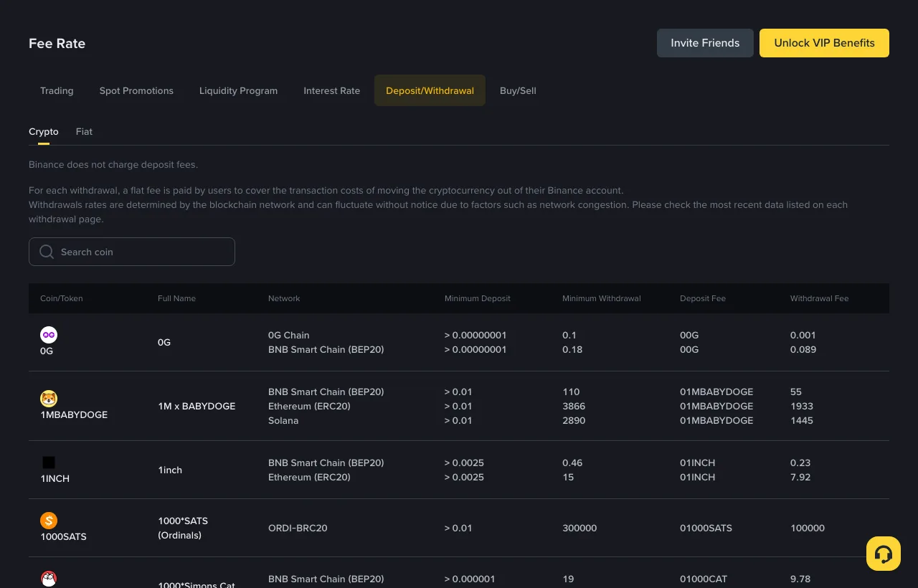This screenshot has width=918, height=588.
Task: Click the 01000SATS deposit fee cell
Action: [x=706, y=528]
